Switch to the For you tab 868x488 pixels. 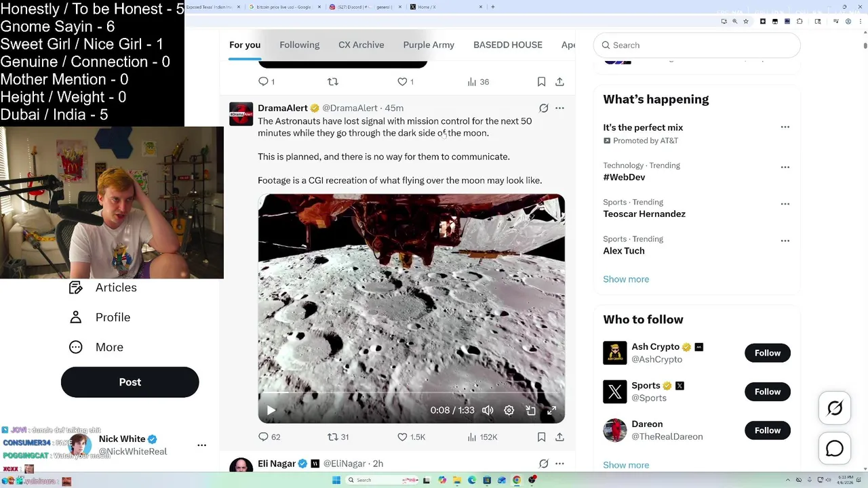(245, 45)
